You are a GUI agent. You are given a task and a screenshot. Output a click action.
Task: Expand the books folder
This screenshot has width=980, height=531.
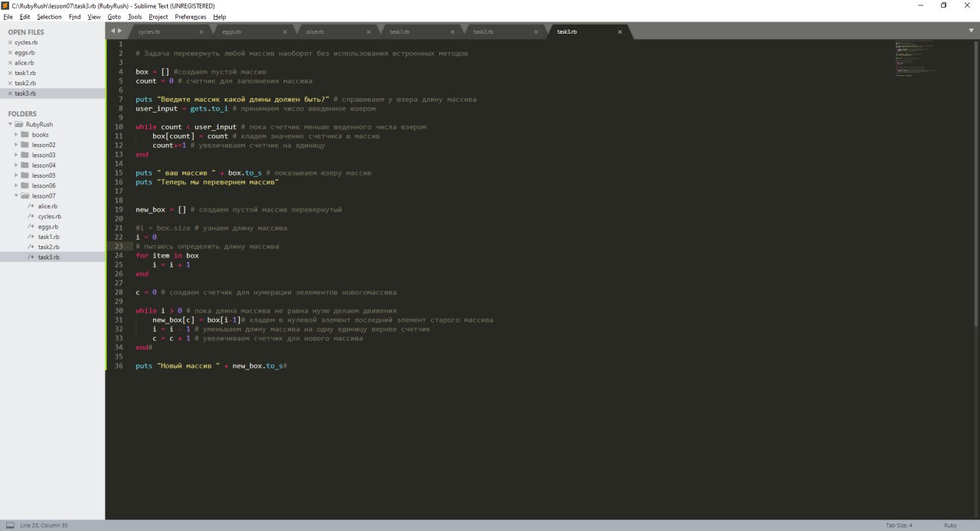click(16, 135)
